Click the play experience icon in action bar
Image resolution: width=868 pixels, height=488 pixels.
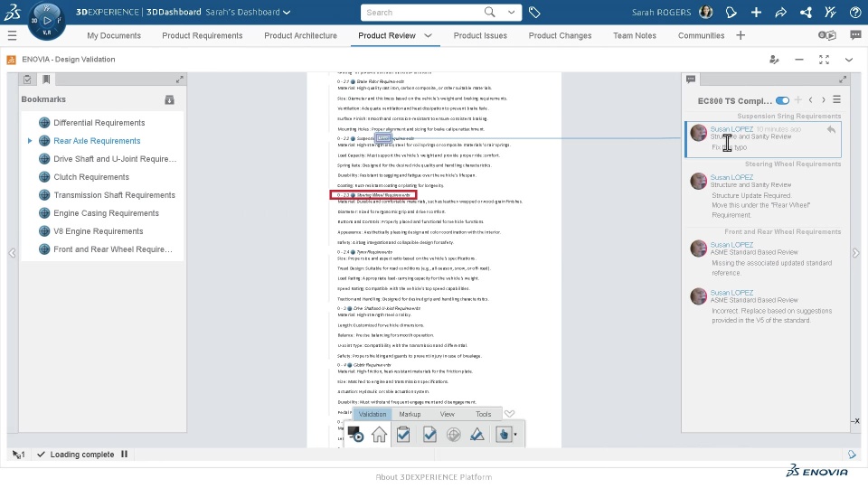coord(354,435)
